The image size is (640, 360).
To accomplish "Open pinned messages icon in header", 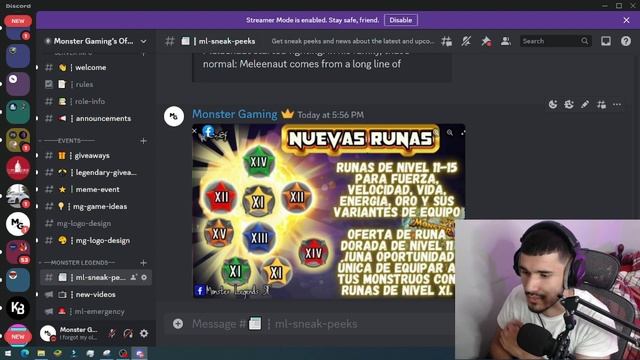I will (x=486, y=41).
